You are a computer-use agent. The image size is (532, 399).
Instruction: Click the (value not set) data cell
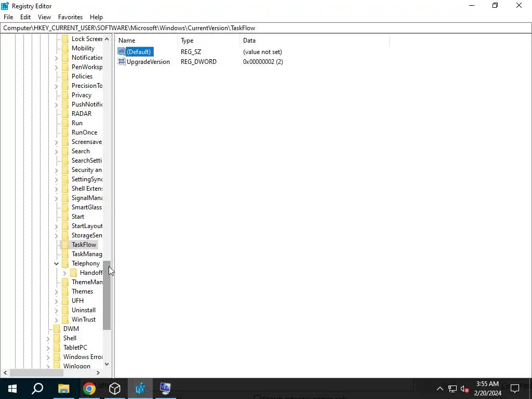(262, 52)
